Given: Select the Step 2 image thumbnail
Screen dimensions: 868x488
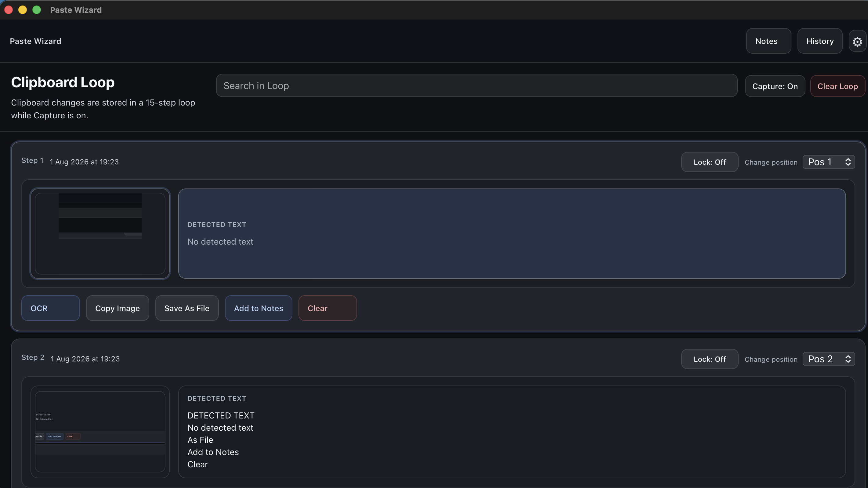Looking at the screenshot, I should coord(100,432).
